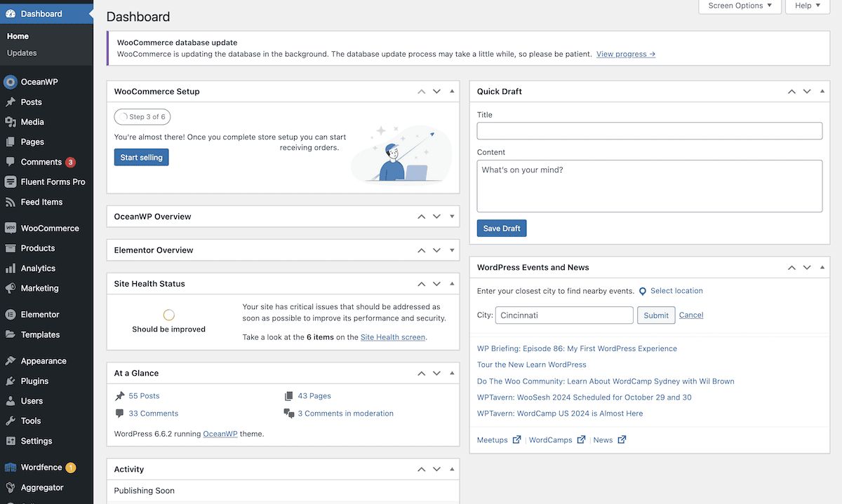Screen dimensions: 842x504
Task: Click the Step 3 of 6 progress badge
Action: tap(142, 117)
